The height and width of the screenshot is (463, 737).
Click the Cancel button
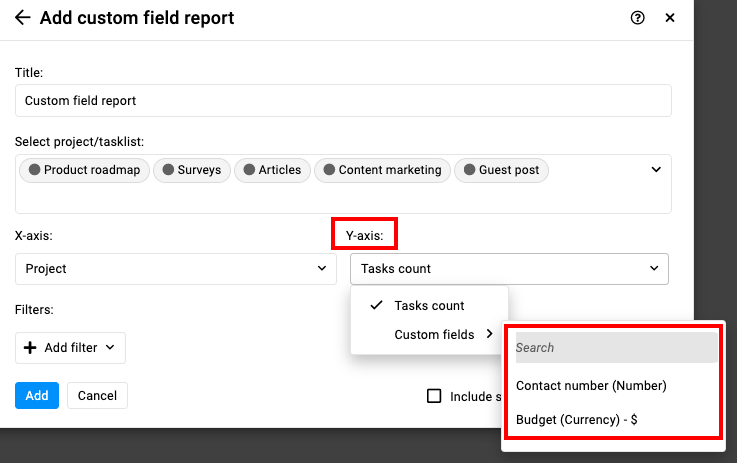click(97, 395)
